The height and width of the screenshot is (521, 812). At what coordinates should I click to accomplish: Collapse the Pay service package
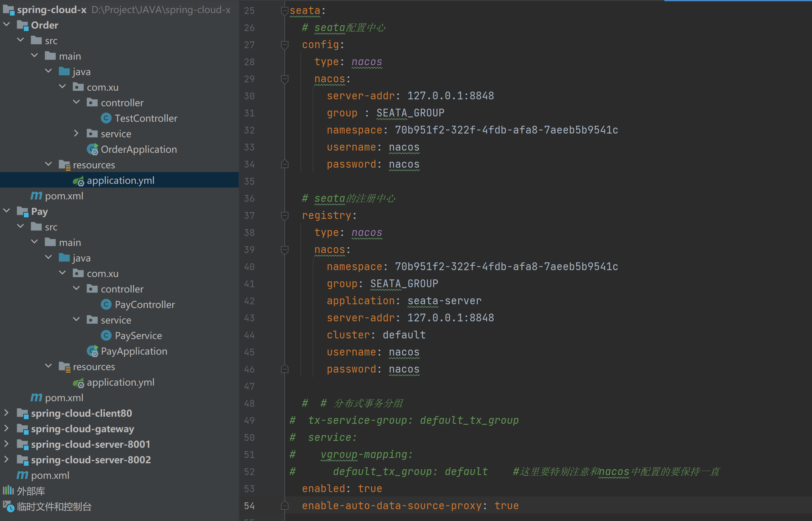point(76,319)
